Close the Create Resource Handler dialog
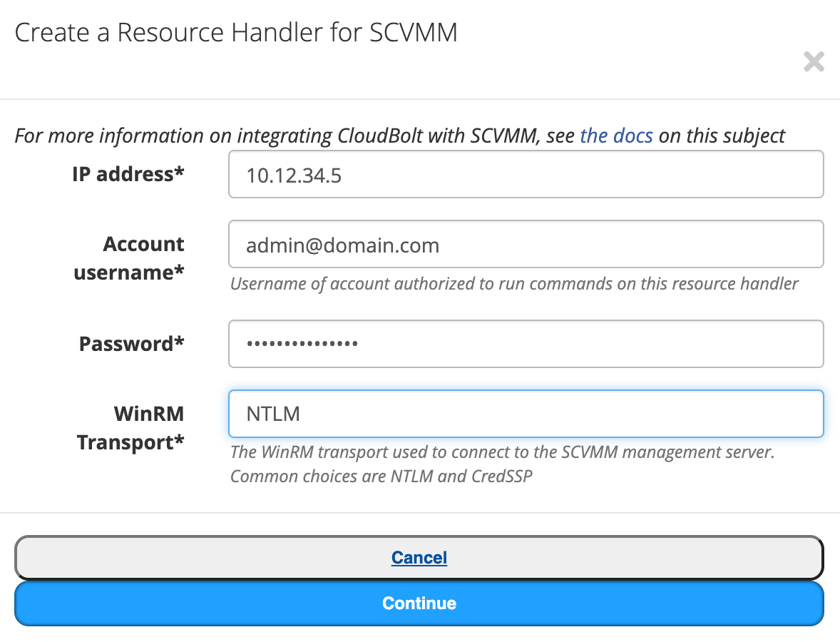This screenshot has height=642, width=840. click(814, 61)
